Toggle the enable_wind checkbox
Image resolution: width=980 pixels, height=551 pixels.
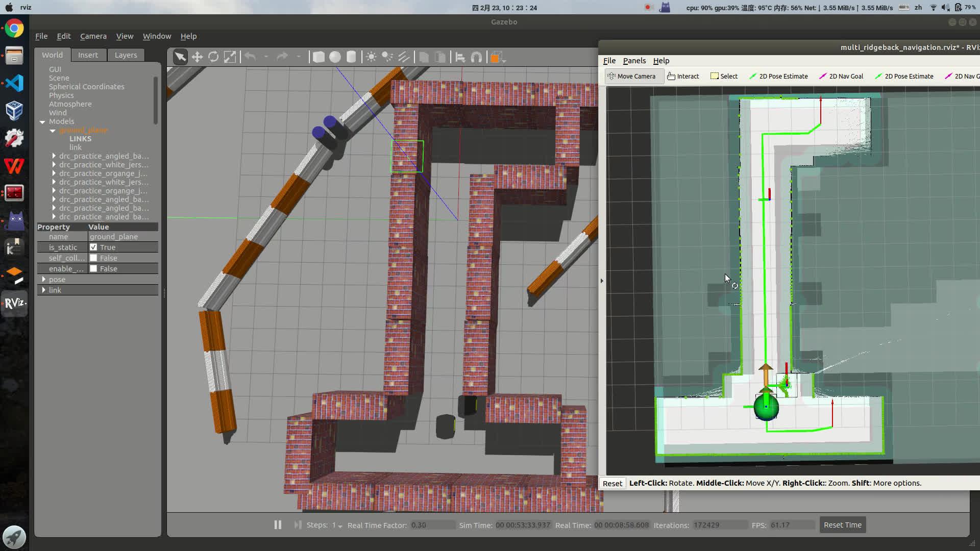coord(93,268)
